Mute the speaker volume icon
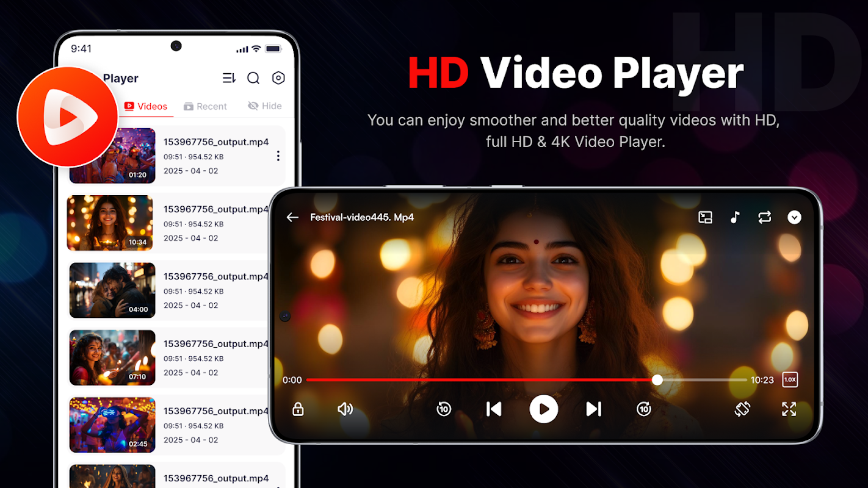 click(x=345, y=409)
